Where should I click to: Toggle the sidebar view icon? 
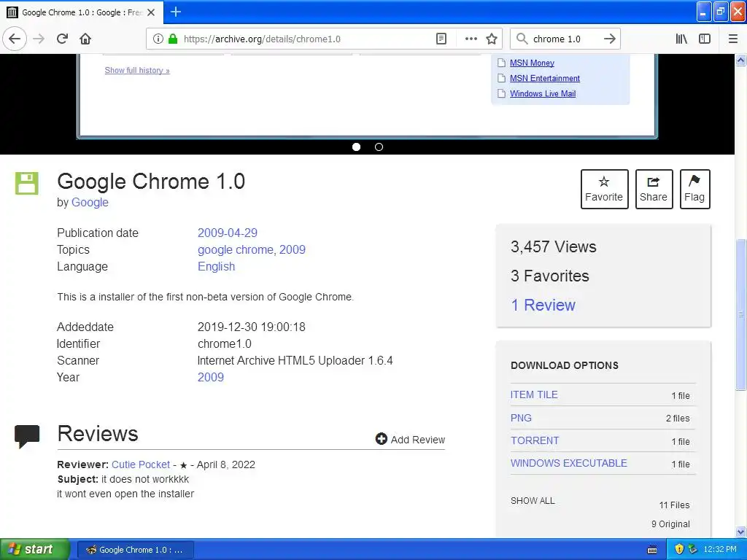coord(705,39)
